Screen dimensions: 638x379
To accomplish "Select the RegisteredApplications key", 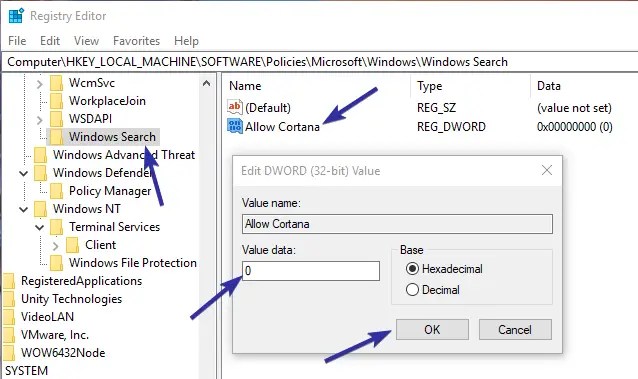I will [x=81, y=281].
